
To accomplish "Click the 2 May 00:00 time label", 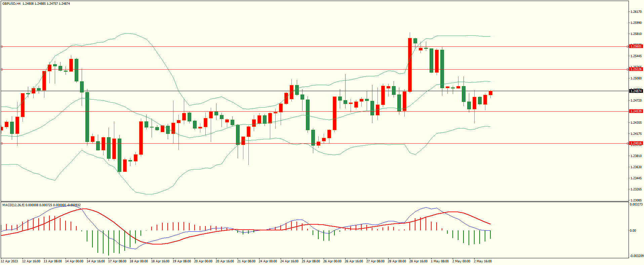I will point(461,261).
